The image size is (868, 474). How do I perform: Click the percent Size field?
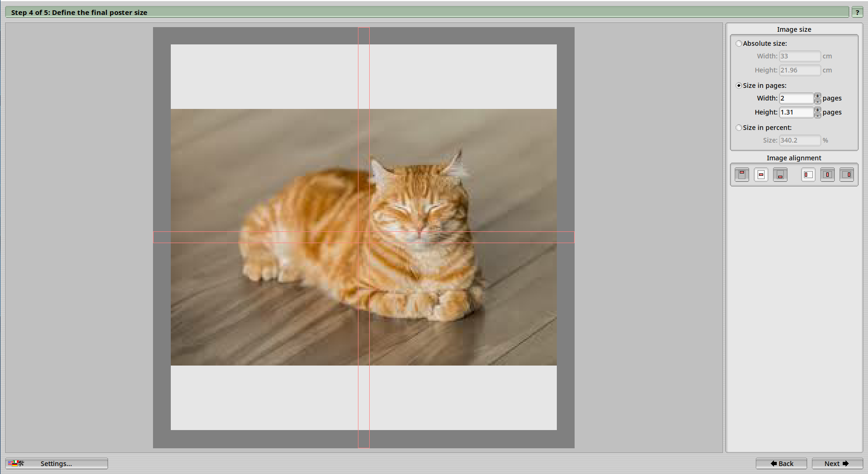tap(800, 140)
